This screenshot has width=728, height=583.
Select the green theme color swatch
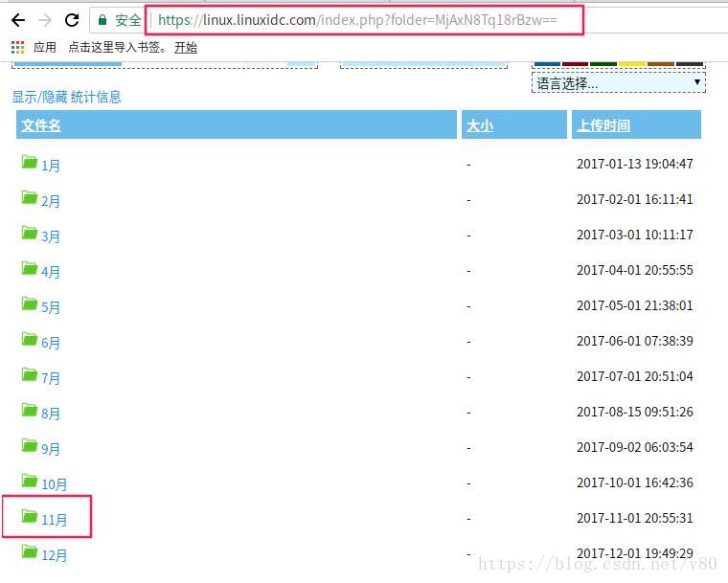[x=603, y=63]
